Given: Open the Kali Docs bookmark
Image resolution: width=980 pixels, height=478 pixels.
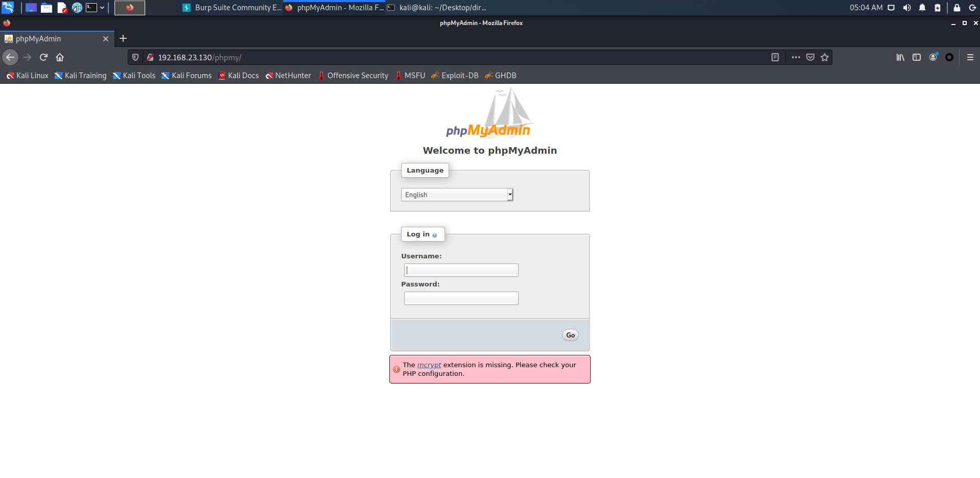Looking at the screenshot, I should [x=239, y=76].
